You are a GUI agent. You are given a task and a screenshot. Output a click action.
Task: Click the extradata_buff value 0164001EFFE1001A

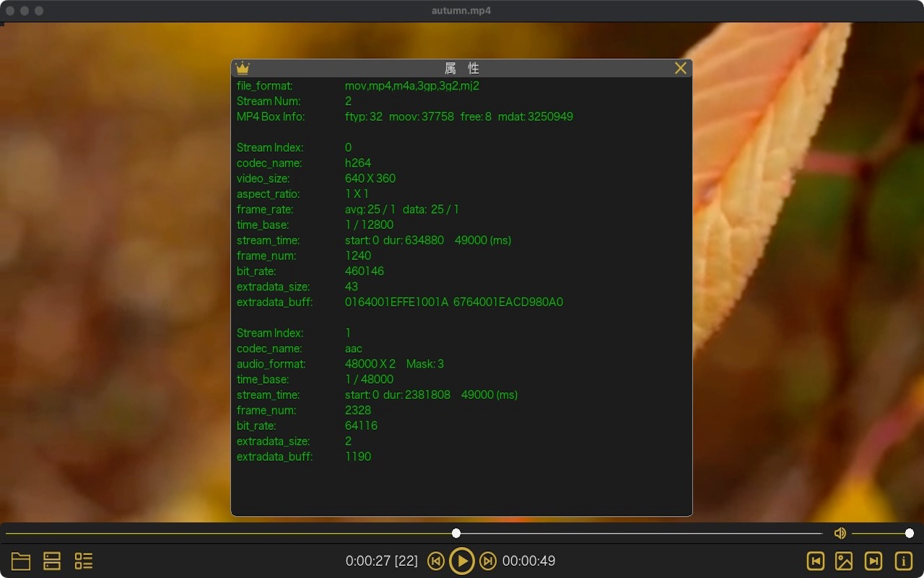point(396,302)
